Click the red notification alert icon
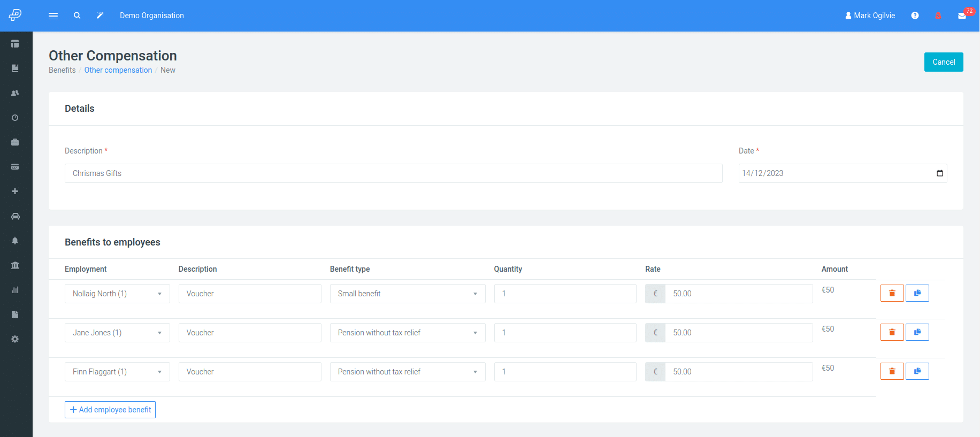 click(938, 16)
